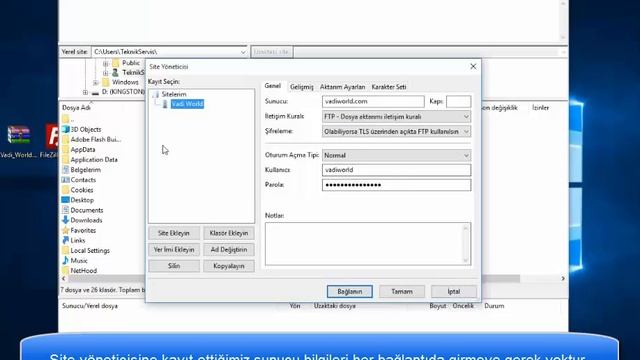Add a new site with Site Ekleyin

click(x=174, y=233)
